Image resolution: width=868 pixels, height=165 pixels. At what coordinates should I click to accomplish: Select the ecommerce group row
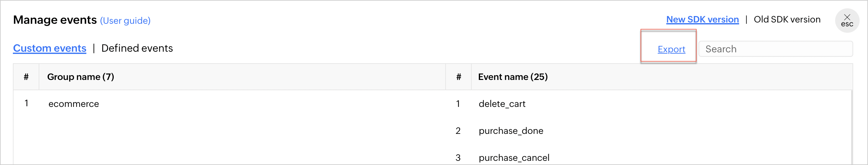pos(73,104)
